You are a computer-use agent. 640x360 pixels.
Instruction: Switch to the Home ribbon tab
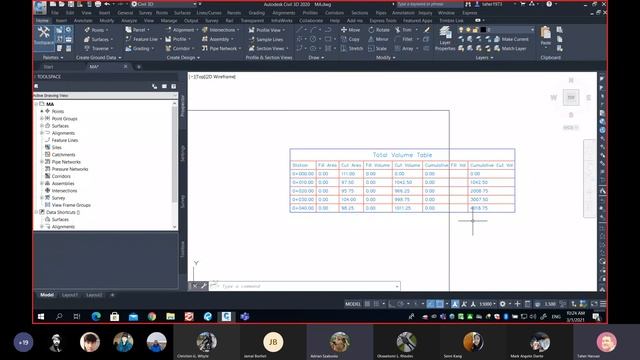[x=42, y=20]
